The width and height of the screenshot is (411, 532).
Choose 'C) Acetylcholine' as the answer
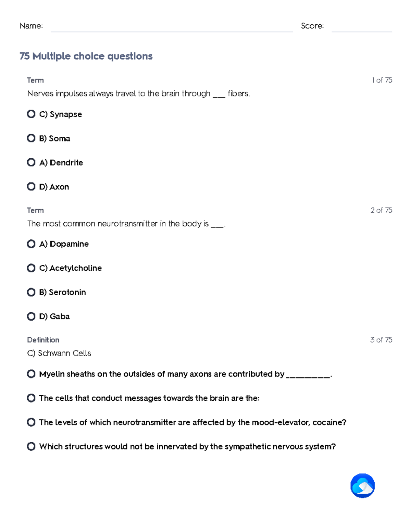point(31,268)
